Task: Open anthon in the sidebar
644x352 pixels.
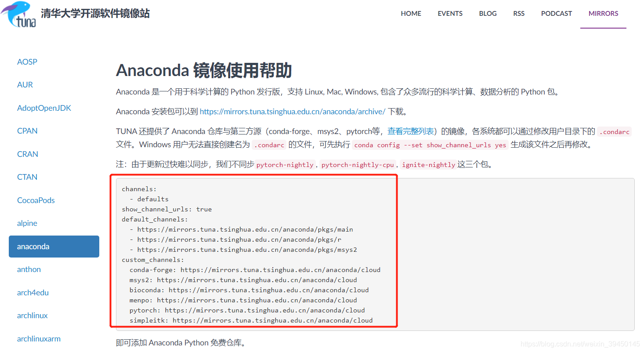Action: [29, 269]
